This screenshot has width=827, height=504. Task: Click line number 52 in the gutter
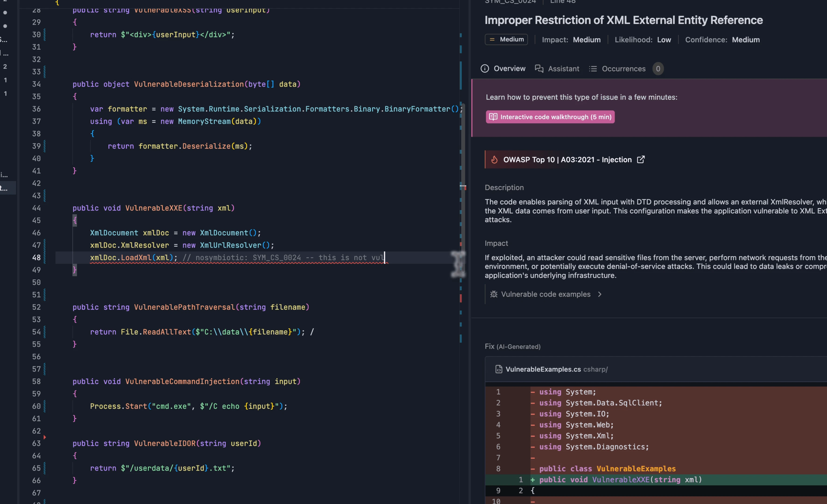[x=36, y=307]
